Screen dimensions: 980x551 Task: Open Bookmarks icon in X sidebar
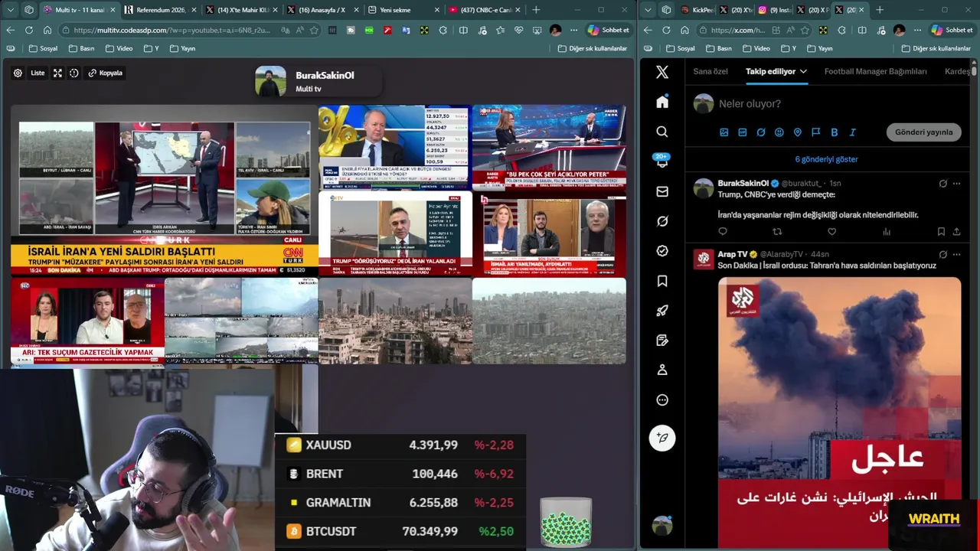click(x=662, y=281)
